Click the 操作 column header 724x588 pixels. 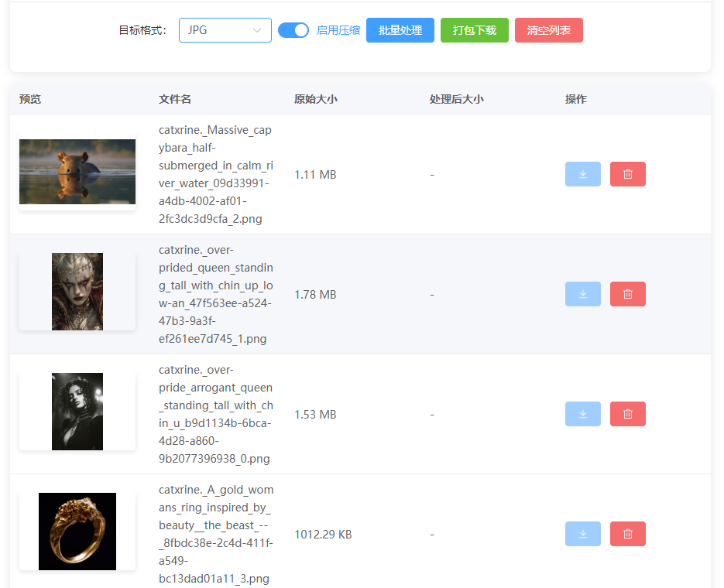576,99
